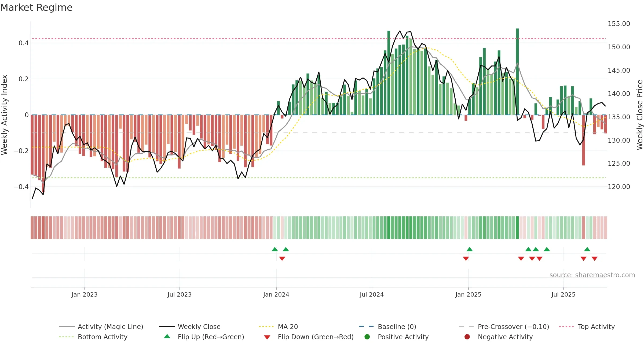Toggle MA 20 legend entry
The image size is (644, 362).
coord(278,327)
